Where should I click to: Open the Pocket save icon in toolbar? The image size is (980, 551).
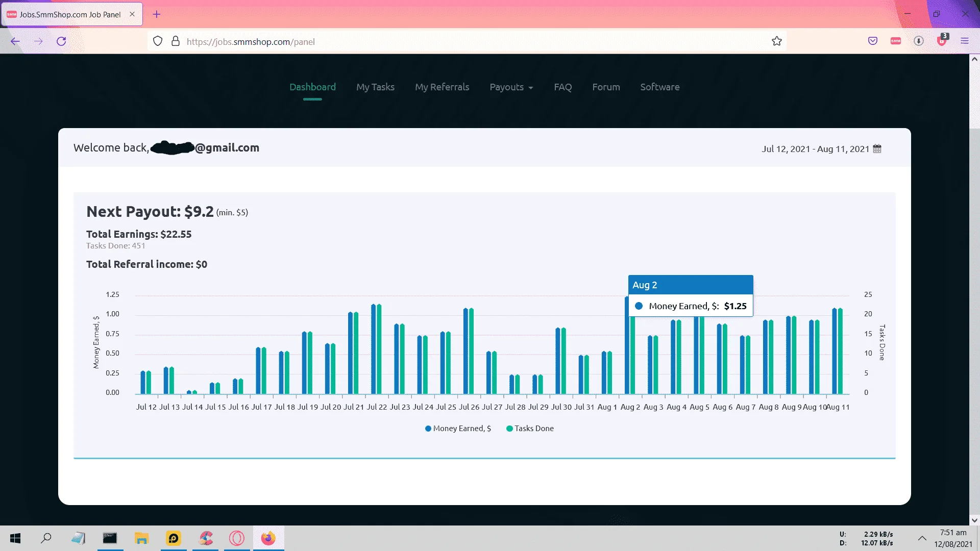[873, 41]
